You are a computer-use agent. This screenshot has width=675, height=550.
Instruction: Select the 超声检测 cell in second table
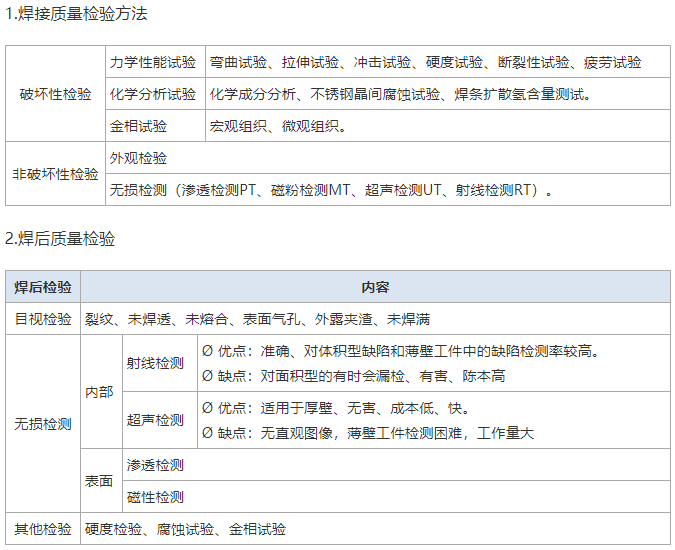[155, 420]
